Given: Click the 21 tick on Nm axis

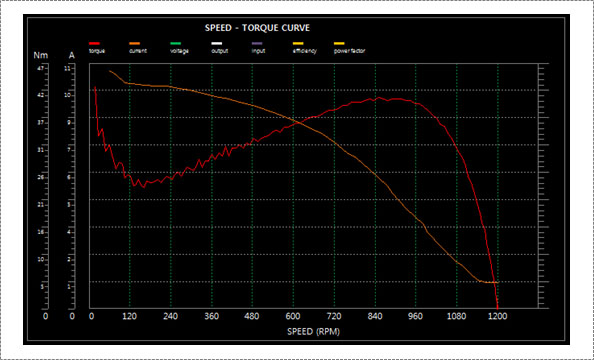Looking at the screenshot, I should pos(41,205).
